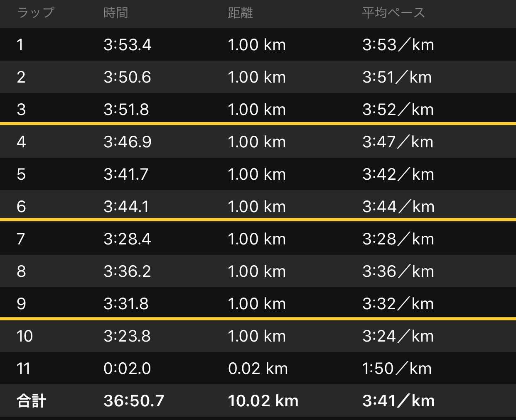Open lap 4 row with time 3:46.9

click(258, 142)
